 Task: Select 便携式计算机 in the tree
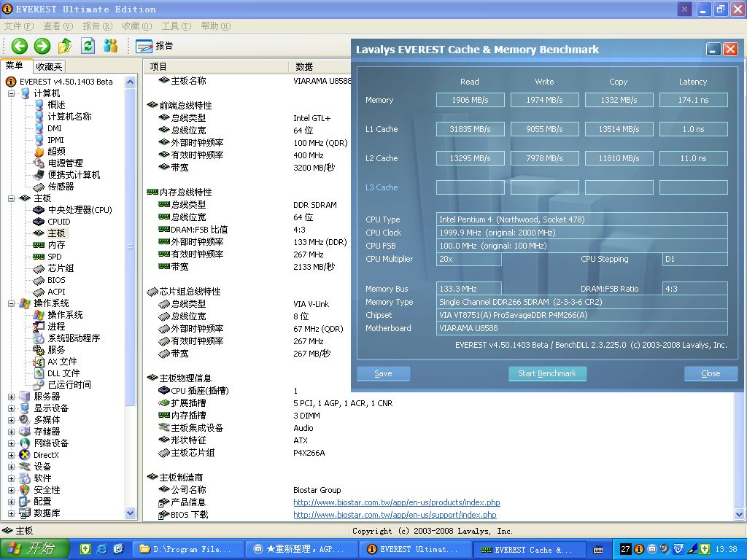point(74,175)
